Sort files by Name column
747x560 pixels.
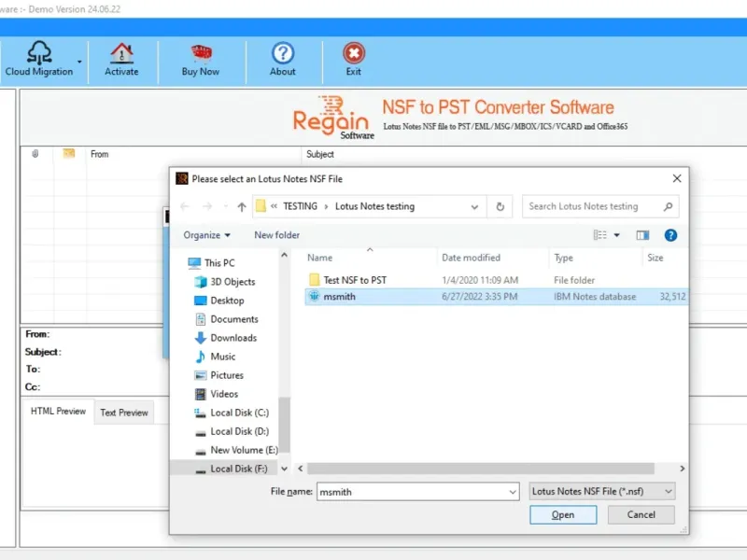tap(319, 258)
